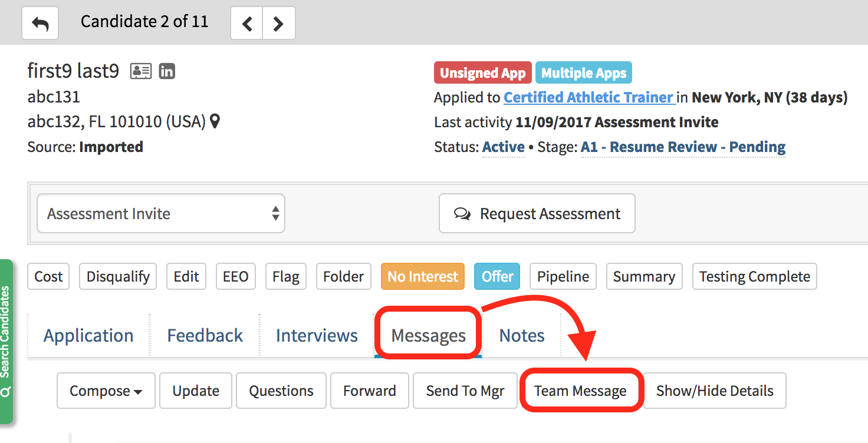This screenshot has height=443, width=868.
Task: Open the Assessment Invite dropdown
Action: [x=161, y=213]
